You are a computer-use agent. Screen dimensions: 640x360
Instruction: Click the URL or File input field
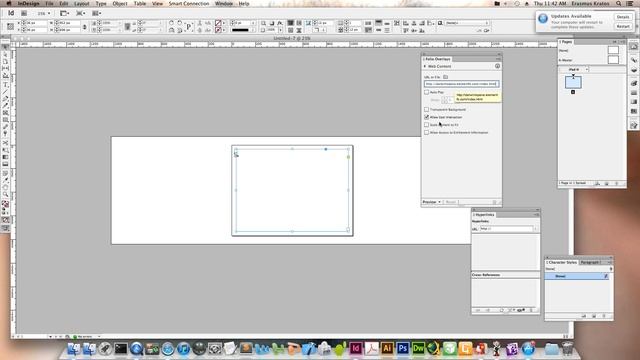(x=461, y=84)
